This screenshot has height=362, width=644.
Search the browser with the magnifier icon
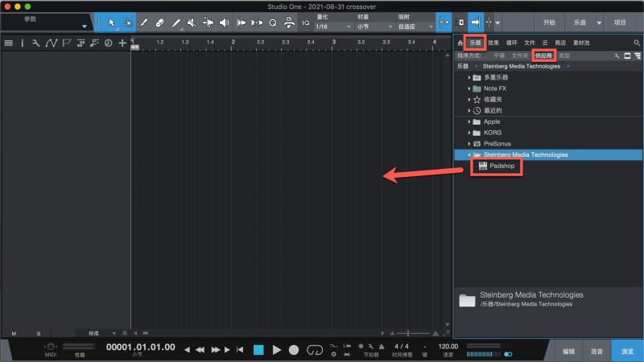[x=637, y=43]
